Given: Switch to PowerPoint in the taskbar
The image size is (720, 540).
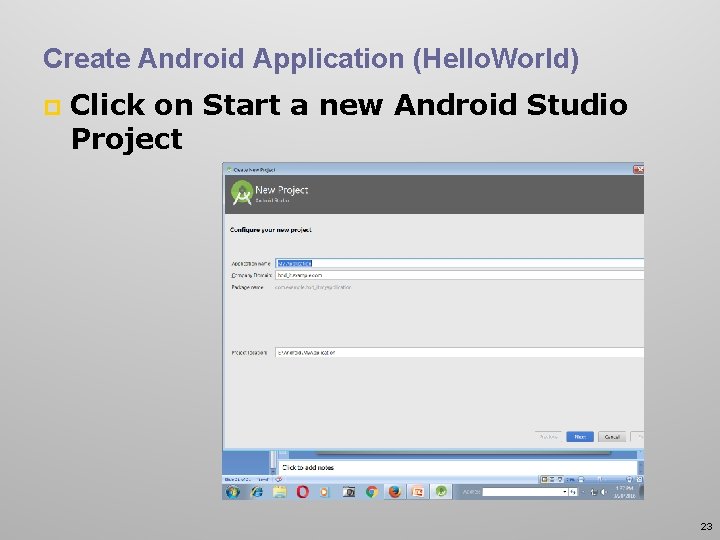Looking at the screenshot, I should tap(418, 492).
